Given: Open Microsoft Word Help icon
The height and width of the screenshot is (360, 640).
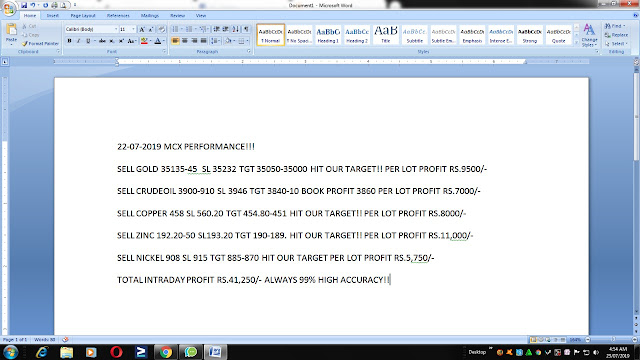Looking at the screenshot, I should (636, 16).
